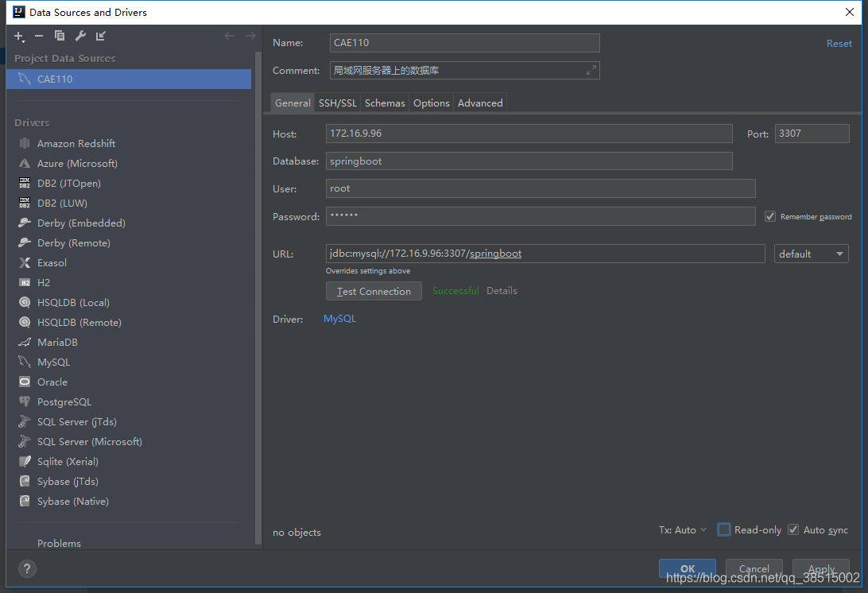Click the Test Connection button
The height and width of the screenshot is (593, 868).
374,291
